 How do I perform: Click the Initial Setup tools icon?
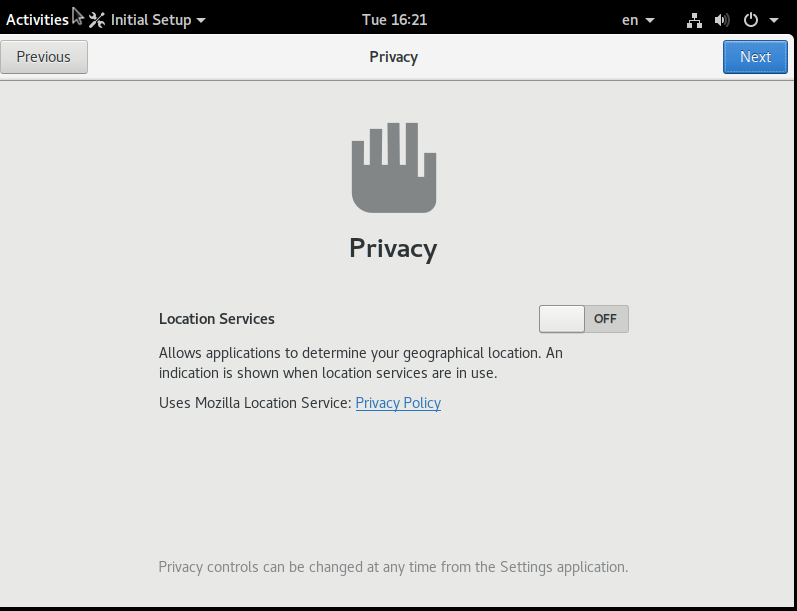coord(97,20)
